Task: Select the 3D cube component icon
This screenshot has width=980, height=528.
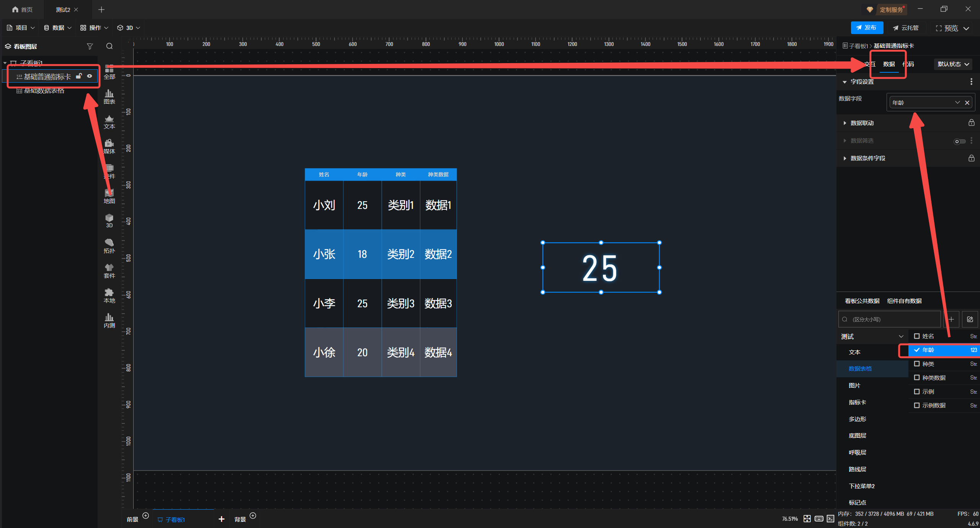Action: pyautogui.click(x=109, y=220)
